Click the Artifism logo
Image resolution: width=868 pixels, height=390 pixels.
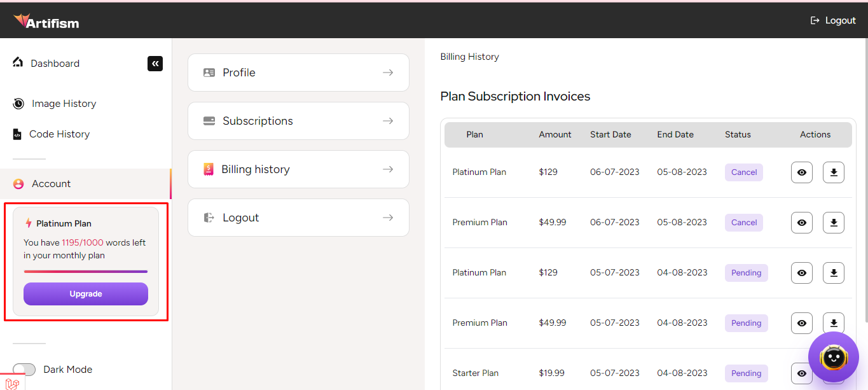click(46, 22)
